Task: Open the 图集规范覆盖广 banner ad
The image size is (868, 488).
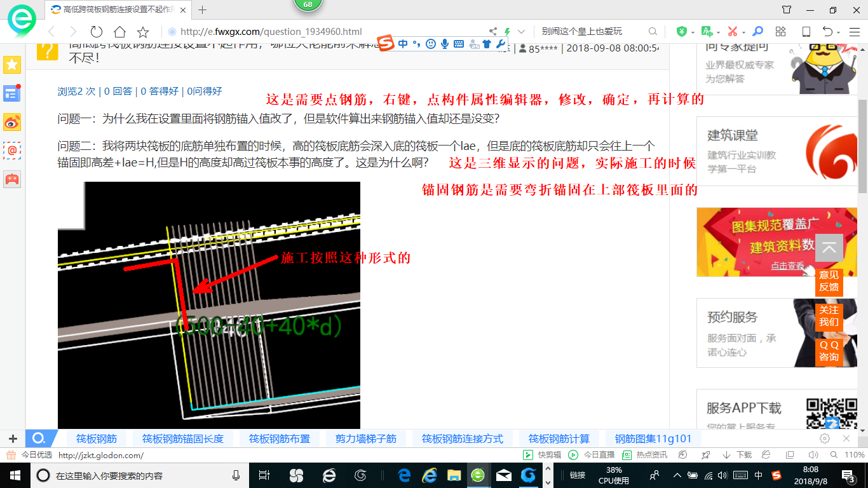Action: [777, 242]
